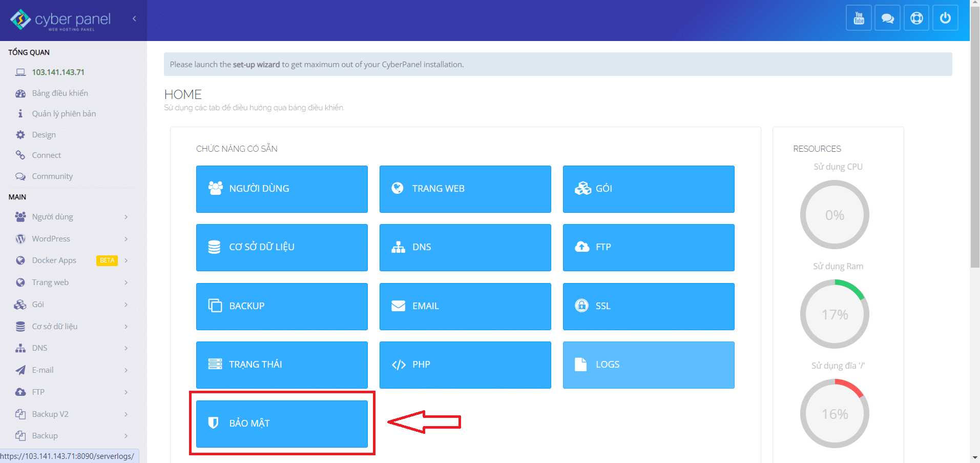Image resolution: width=980 pixels, height=463 pixels.
Task: Open the PHP tile
Action: click(465, 365)
